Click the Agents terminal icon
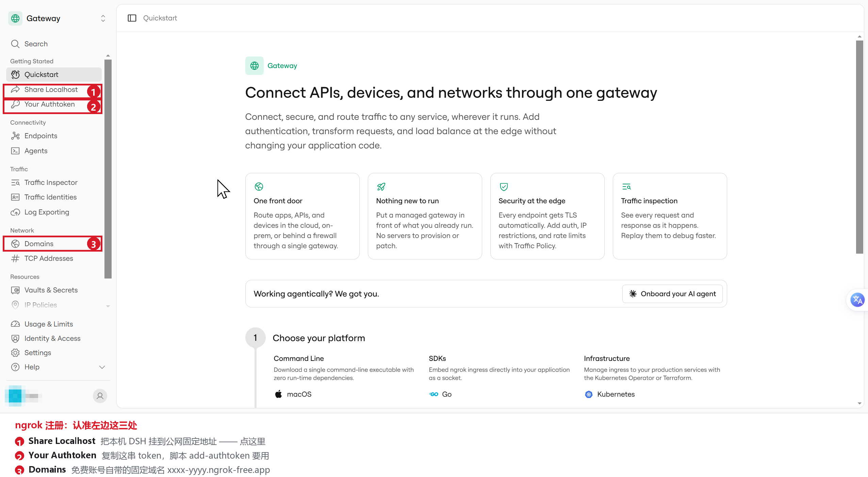This screenshot has width=868, height=477. (x=15, y=151)
